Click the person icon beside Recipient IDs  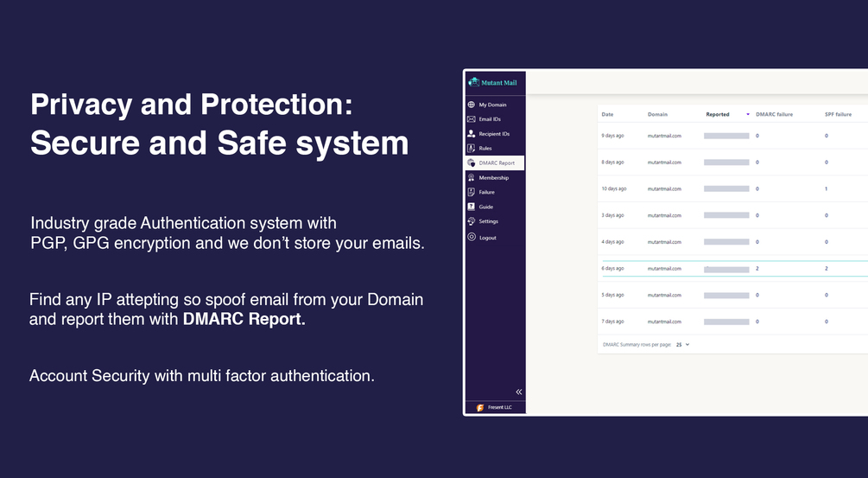(x=471, y=133)
